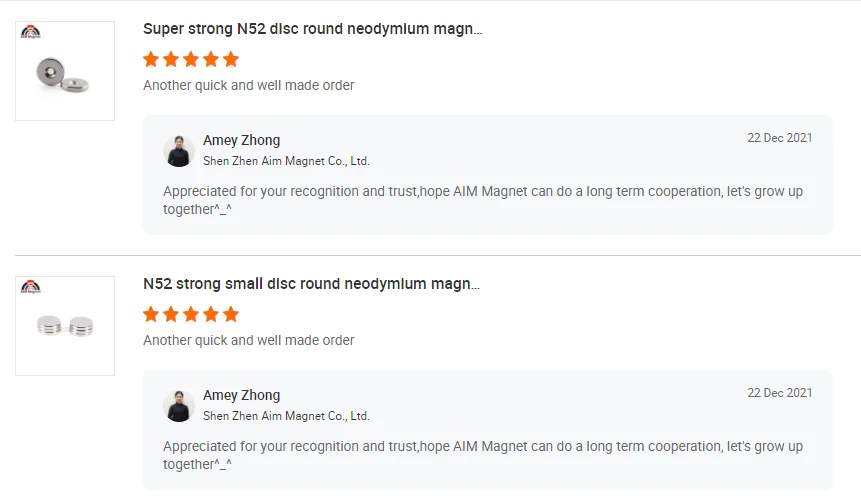Click 'Shen Zhen Aim Magnet Co., Ltd.' in the second reply
The width and height of the screenshot is (861, 500).
[286, 416]
